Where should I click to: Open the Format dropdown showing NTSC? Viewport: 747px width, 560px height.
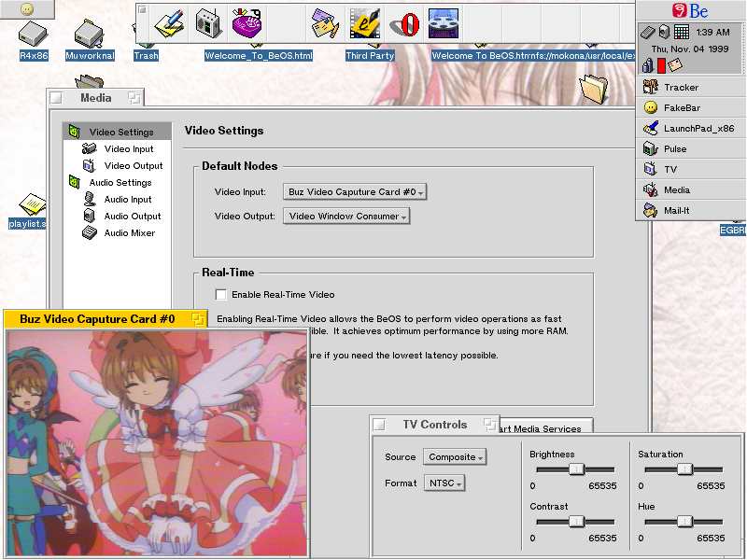[x=444, y=483]
